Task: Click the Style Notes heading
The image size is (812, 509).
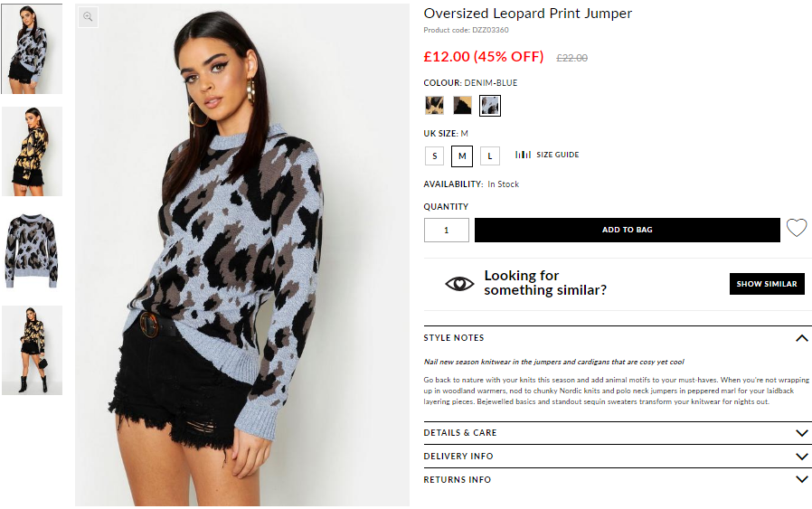Action: point(454,337)
